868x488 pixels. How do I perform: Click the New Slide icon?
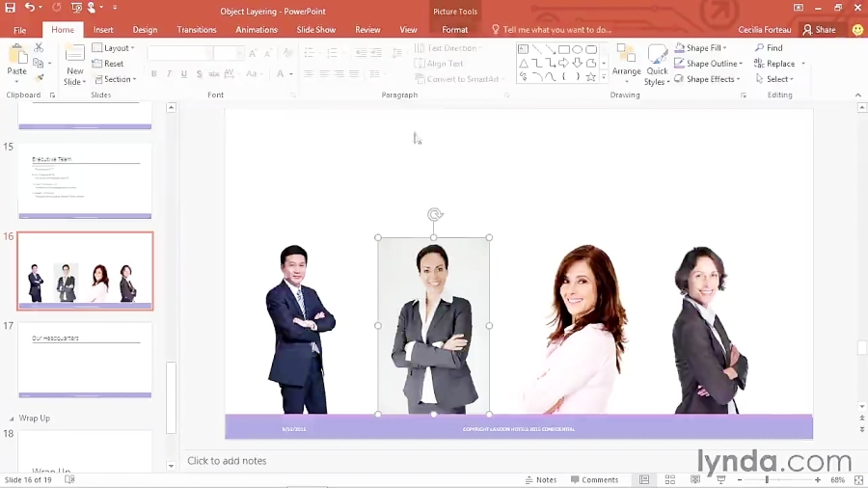click(x=74, y=54)
